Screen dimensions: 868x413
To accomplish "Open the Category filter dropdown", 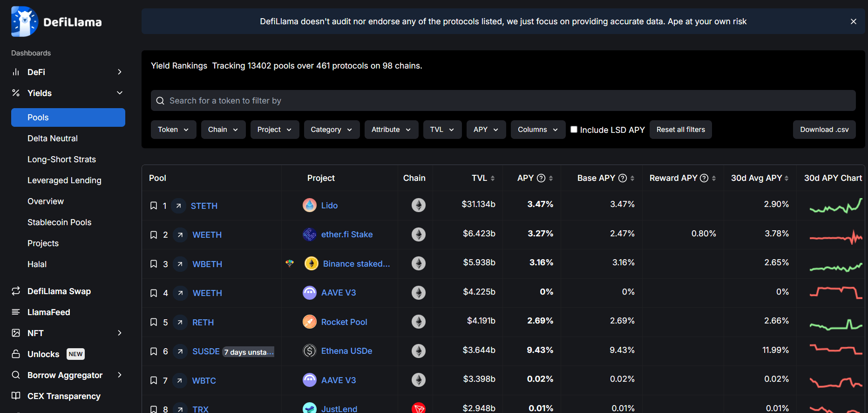I will [332, 130].
